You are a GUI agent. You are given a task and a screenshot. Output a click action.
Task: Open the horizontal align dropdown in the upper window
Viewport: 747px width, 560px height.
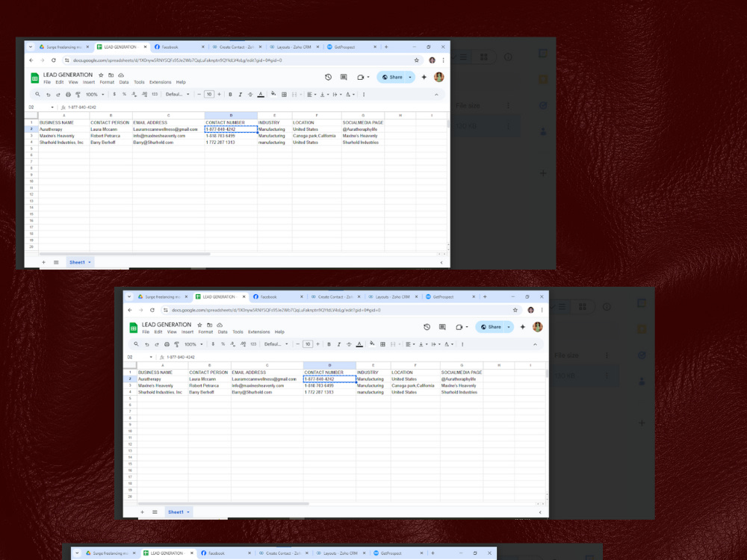pyautogui.click(x=311, y=94)
